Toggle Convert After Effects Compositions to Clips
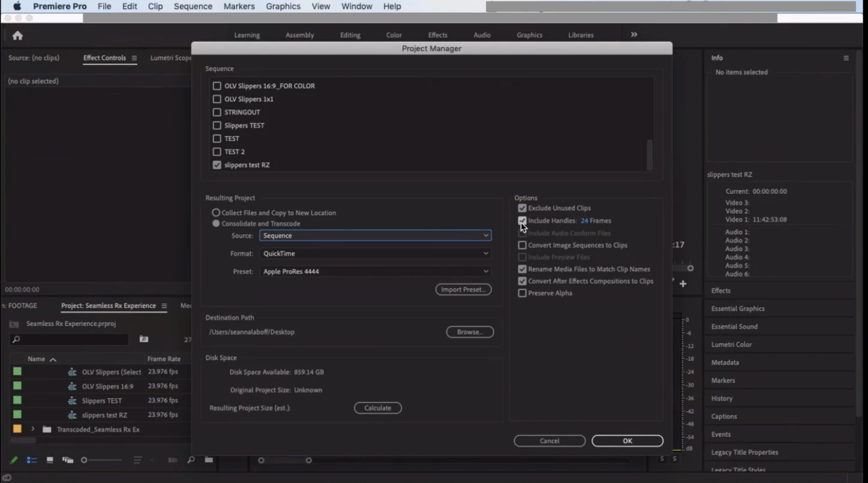The width and height of the screenshot is (868, 483). coord(522,281)
